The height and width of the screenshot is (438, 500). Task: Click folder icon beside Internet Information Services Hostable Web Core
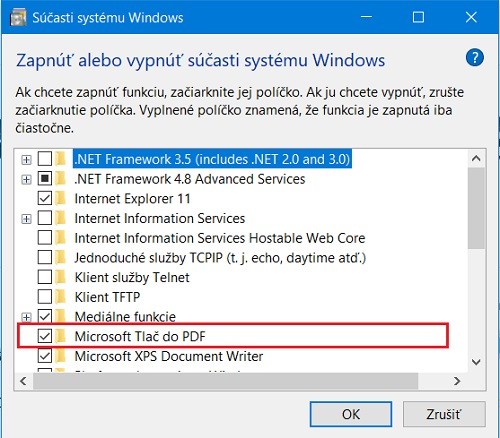click(61, 238)
